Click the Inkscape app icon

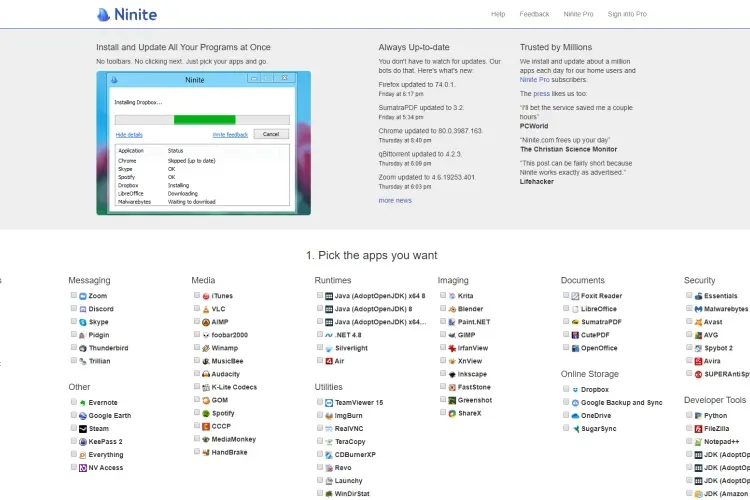coord(452,374)
